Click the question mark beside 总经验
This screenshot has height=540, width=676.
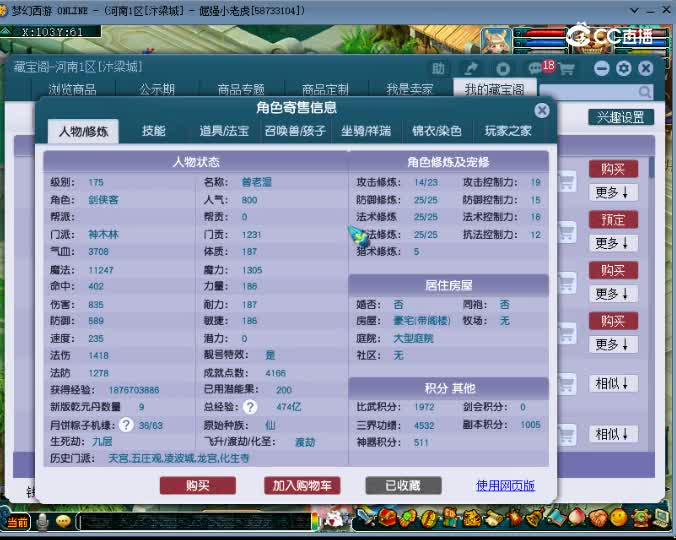250,406
